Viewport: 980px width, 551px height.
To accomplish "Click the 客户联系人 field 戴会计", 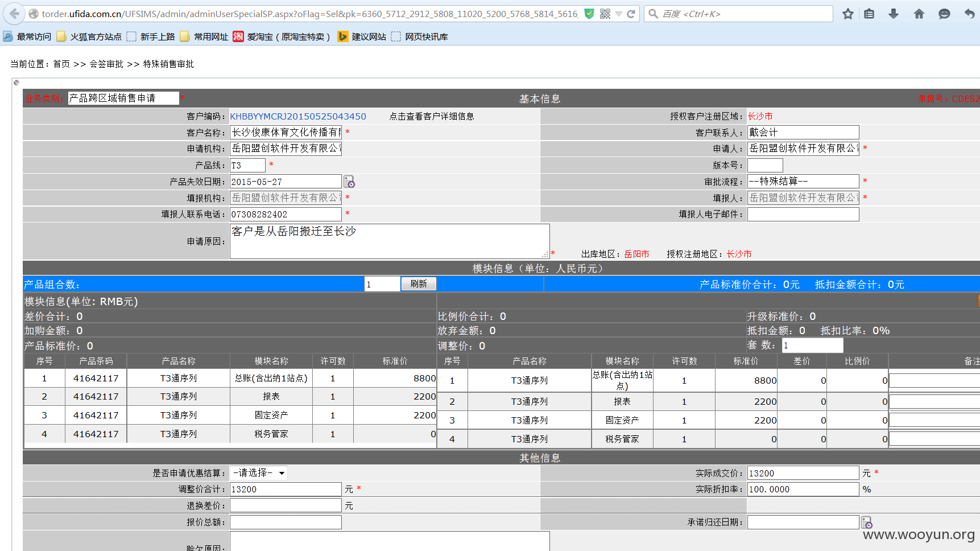I will coord(803,132).
